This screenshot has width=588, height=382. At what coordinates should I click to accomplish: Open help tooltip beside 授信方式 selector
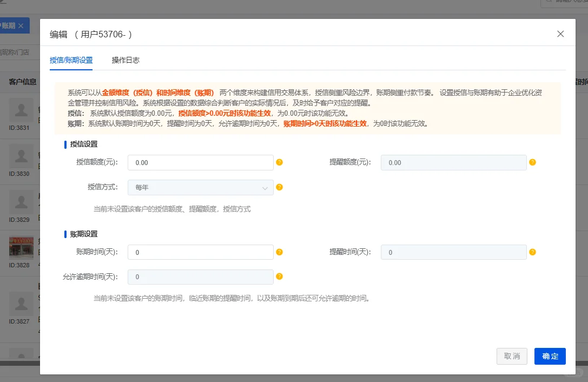[x=279, y=187]
